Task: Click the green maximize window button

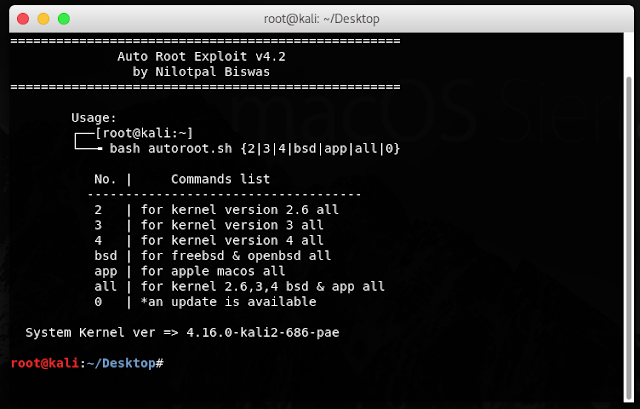Action: click(x=63, y=18)
